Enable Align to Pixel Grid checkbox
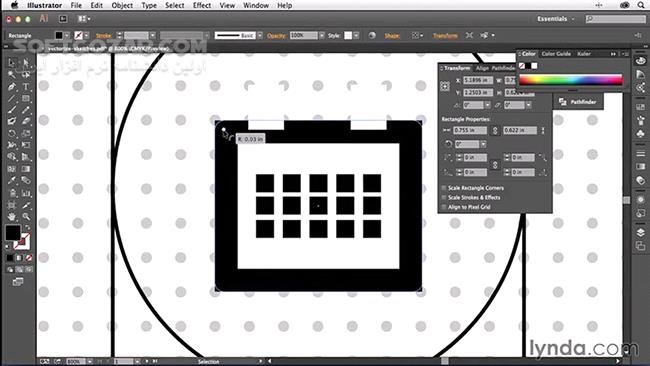650x366 pixels. 444,207
